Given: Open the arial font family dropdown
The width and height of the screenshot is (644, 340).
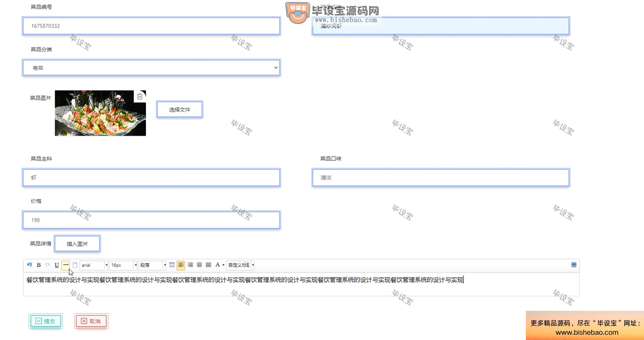Looking at the screenshot, I should [94, 265].
